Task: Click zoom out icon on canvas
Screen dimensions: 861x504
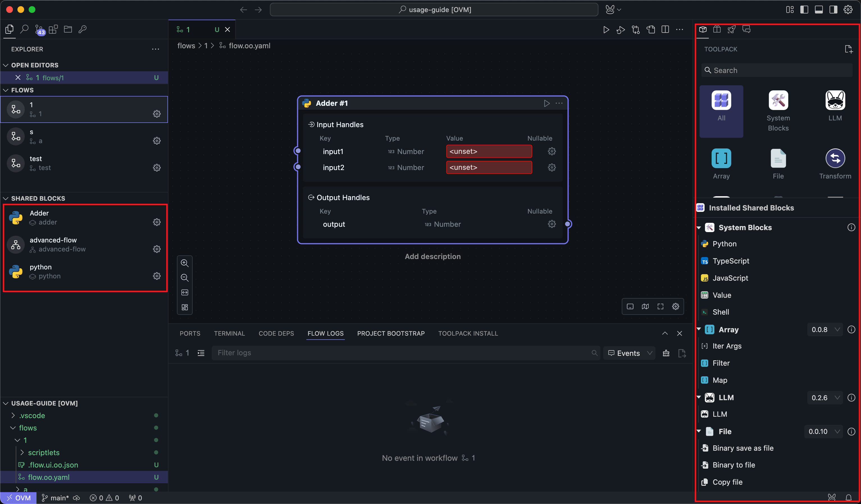Action: [x=184, y=278]
